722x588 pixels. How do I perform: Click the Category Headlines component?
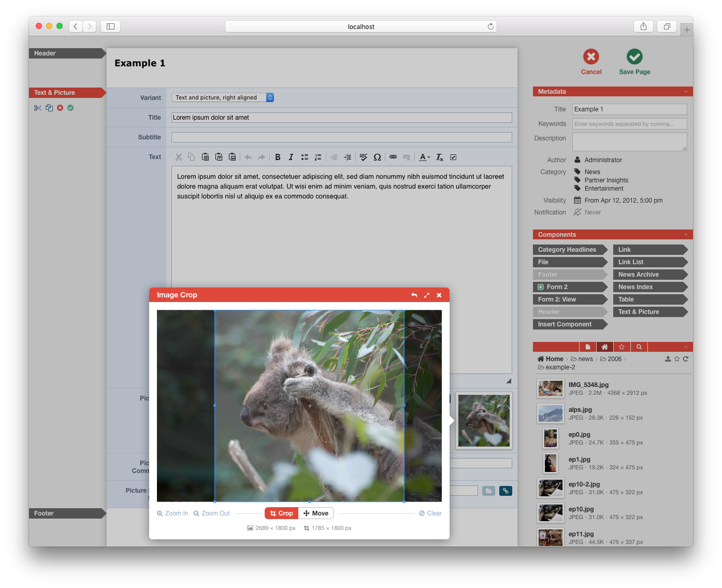tap(570, 250)
